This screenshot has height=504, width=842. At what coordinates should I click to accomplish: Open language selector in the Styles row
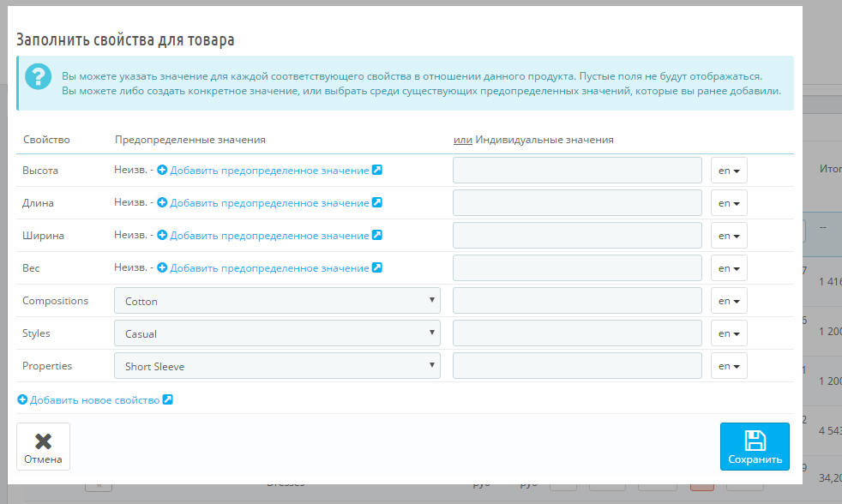tap(729, 333)
